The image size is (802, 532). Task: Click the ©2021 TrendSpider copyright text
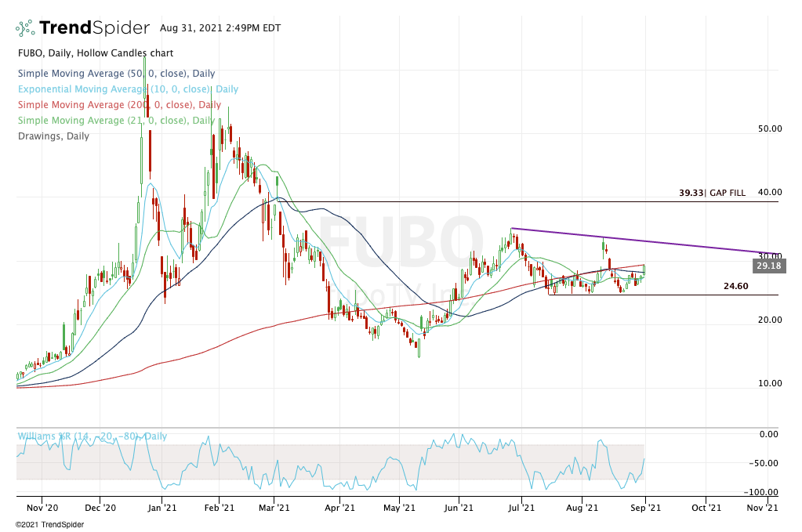(x=49, y=525)
